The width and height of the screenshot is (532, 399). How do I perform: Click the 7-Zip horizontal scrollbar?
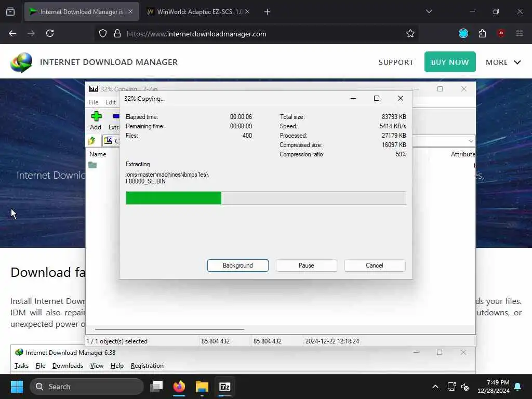(170, 329)
